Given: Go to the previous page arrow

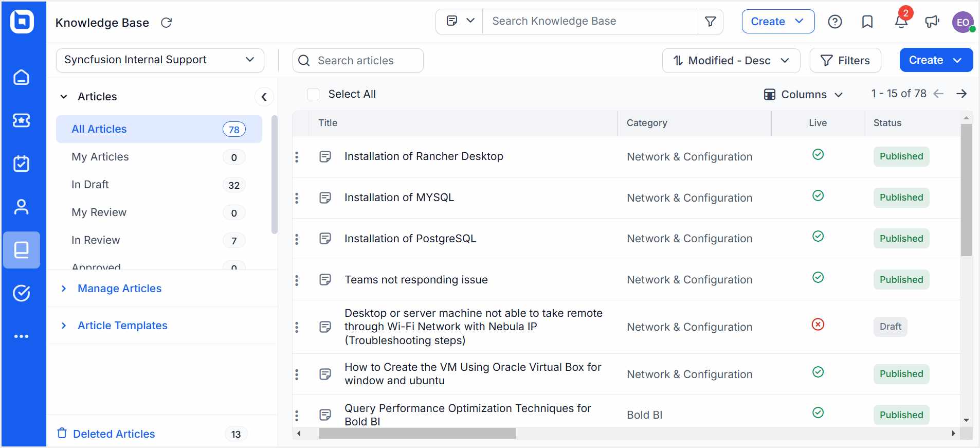Looking at the screenshot, I should pyautogui.click(x=938, y=94).
